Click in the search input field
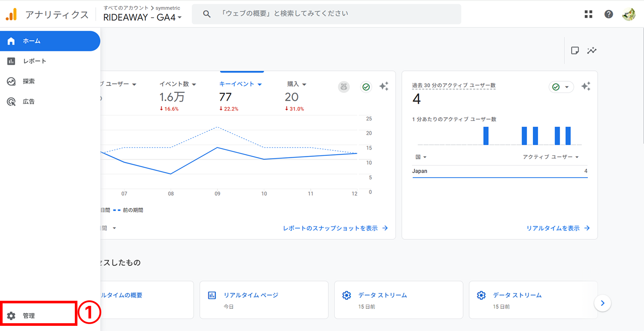Image resolution: width=644 pixels, height=331 pixels. coord(327,14)
